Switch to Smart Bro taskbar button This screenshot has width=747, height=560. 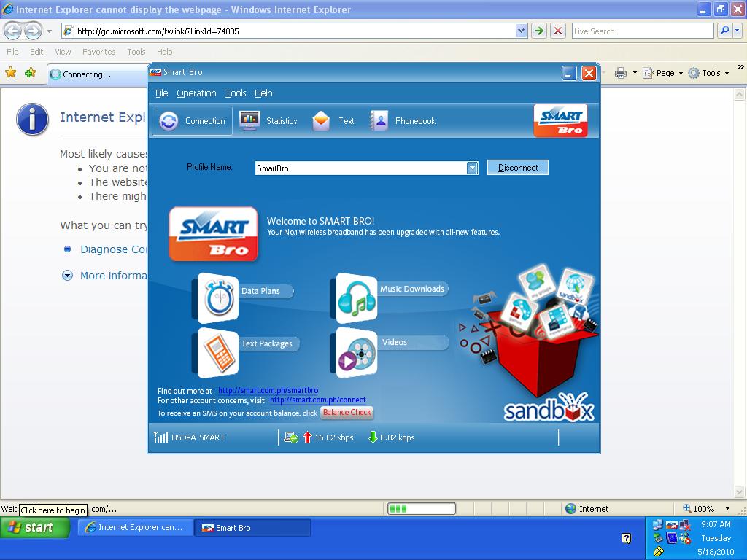point(252,528)
